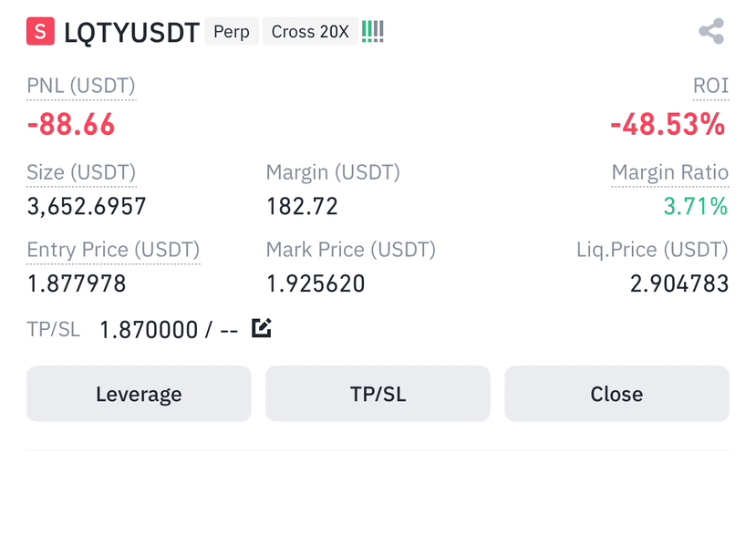
Task: Show the Margin Ratio label details
Action: point(670,172)
